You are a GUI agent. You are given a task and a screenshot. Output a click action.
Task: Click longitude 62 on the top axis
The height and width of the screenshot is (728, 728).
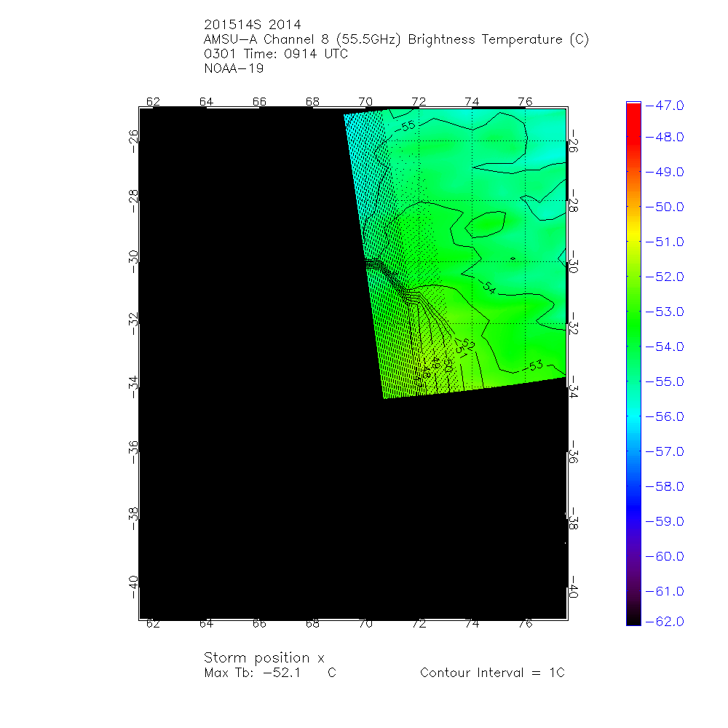(153, 101)
